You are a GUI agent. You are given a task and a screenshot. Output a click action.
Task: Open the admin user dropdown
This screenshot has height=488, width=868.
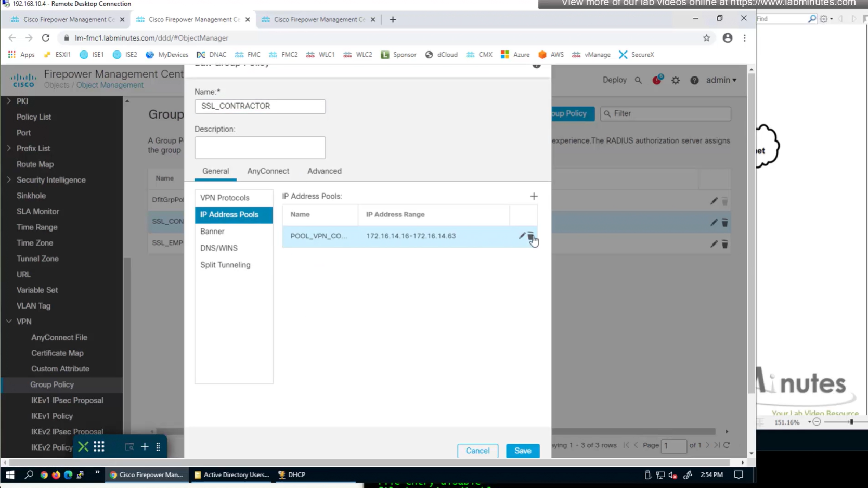tap(721, 80)
